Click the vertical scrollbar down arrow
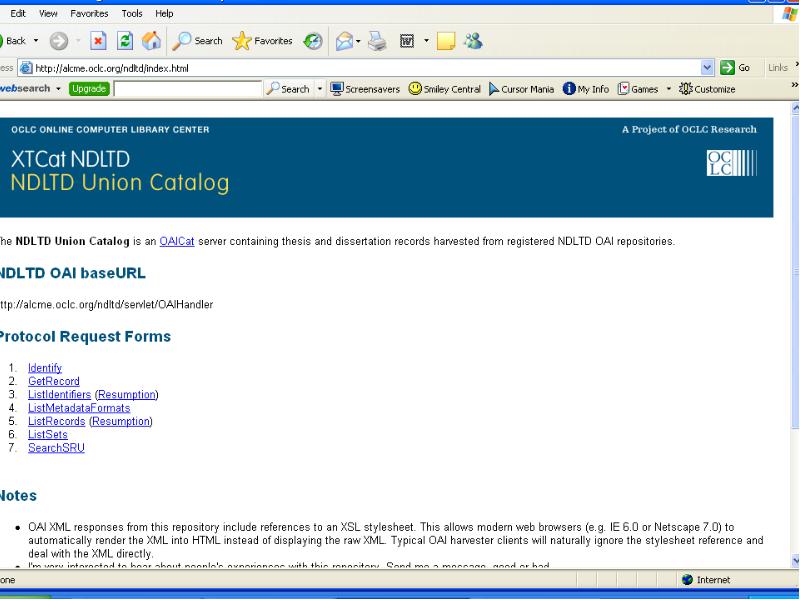Image resolution: width=800 pixels, height=600 pixels. click(795, 561)
